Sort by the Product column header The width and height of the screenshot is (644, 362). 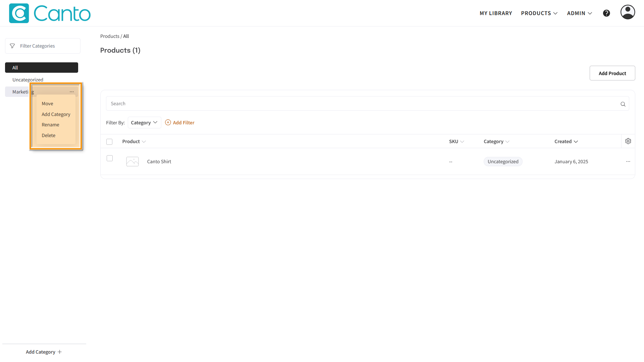[134, 141]
